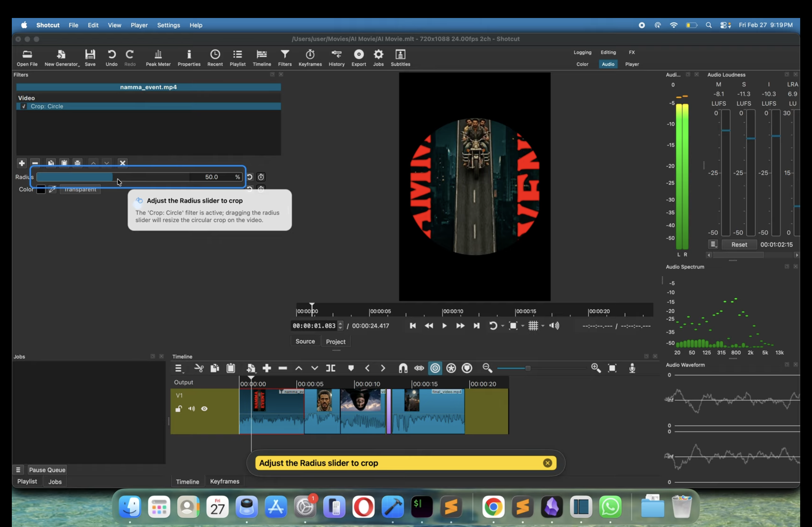Click the timeline zoom out magnifier

(x=487, y=368)
